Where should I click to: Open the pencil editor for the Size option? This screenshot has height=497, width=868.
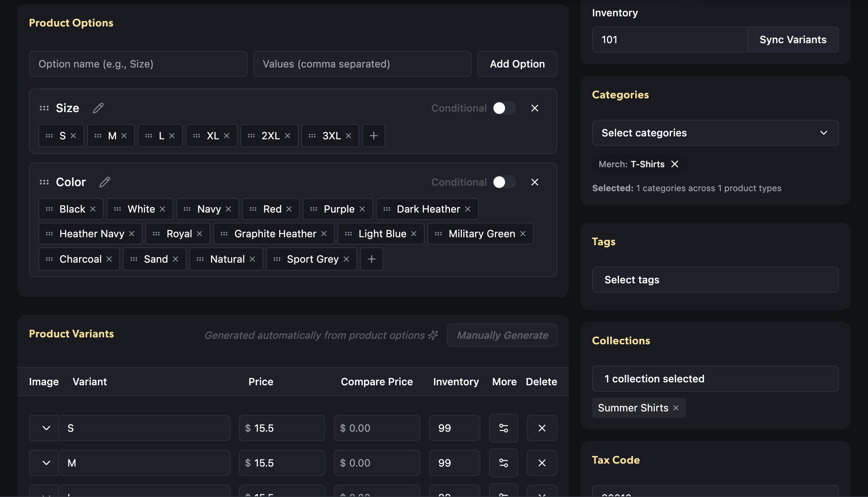point(98,108)
